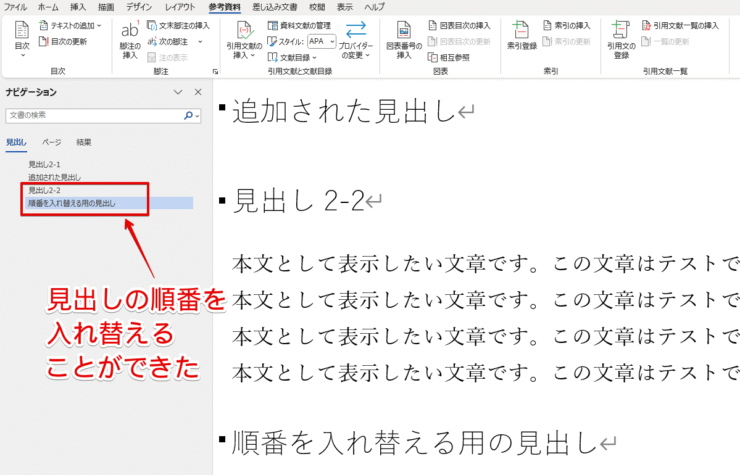
Task: Select 見出し2-1 in navigation list
Action: [x=44, y=164]
